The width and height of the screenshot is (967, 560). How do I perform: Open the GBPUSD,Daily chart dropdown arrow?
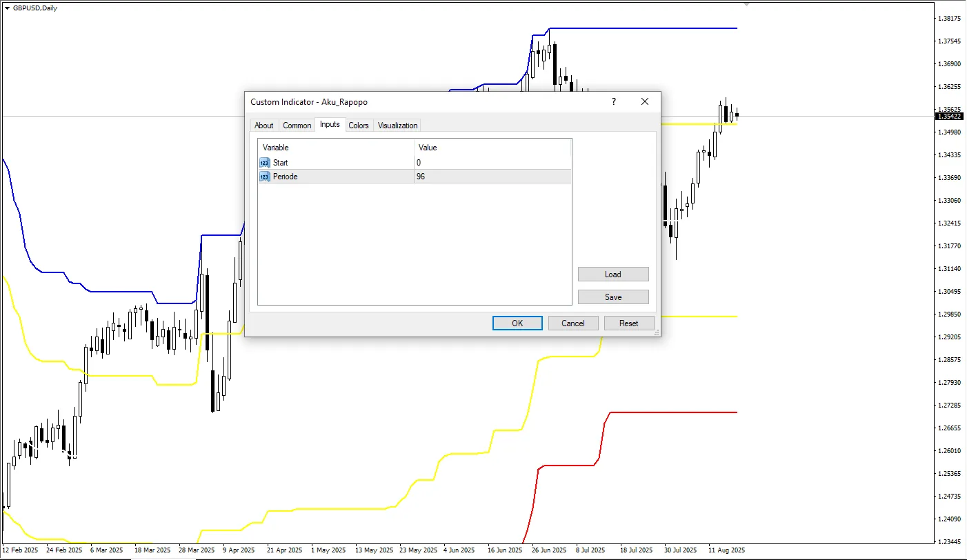(x=8, y=8)
